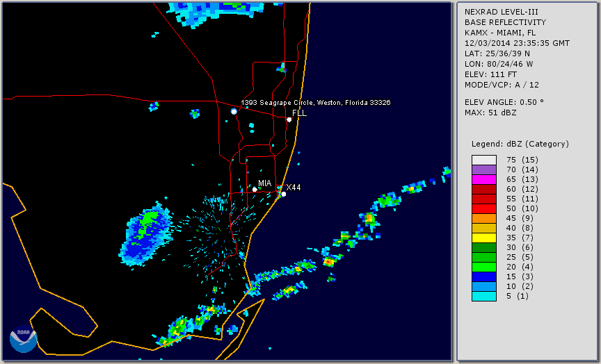601x364 pixels.
Task: Click the X44 marker dot
Action: click(x=284, y=195)
